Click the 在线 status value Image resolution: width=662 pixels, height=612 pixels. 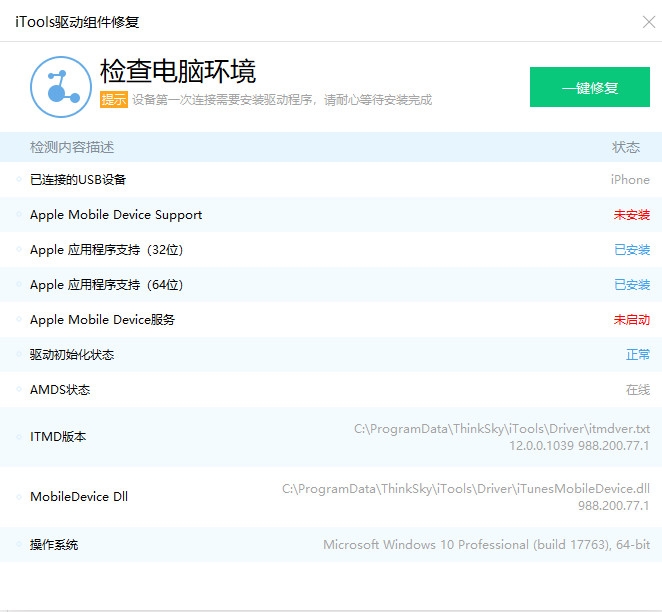pos(638,390)
